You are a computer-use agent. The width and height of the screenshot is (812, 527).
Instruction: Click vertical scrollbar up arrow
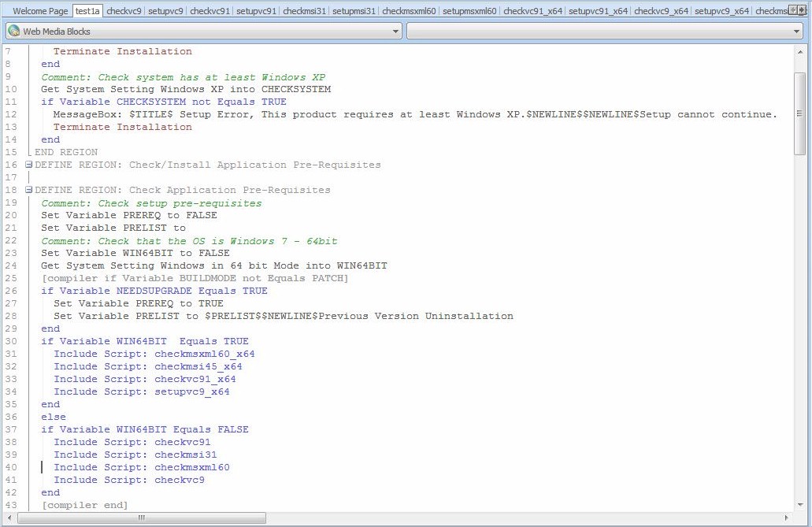pyautogui.click(x=800, y=52)
